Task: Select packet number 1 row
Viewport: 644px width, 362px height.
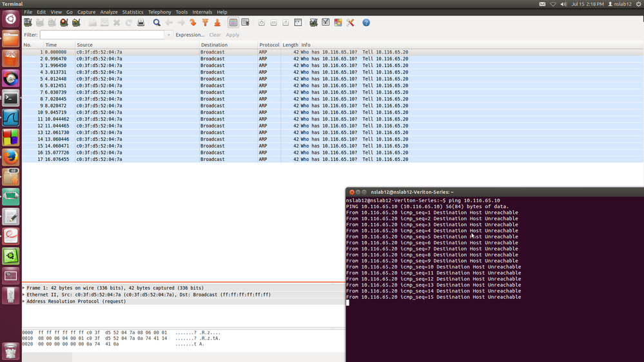Action: 333,52
